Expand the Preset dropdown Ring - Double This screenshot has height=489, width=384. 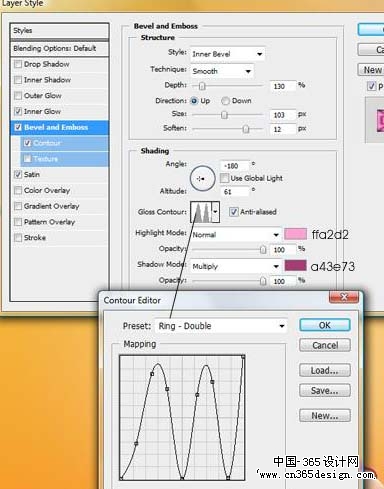pos(221,326)
